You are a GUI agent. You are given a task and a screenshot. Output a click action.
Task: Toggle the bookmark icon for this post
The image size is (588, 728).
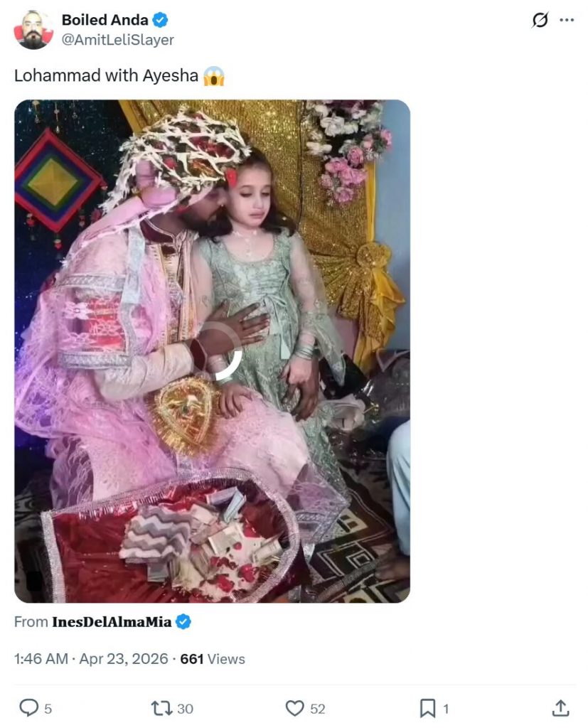tap(427, 707)
